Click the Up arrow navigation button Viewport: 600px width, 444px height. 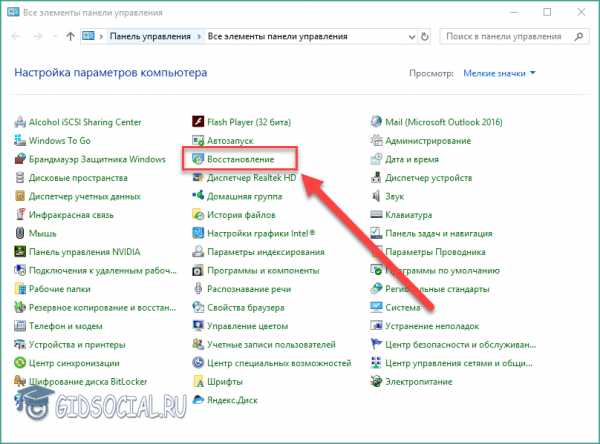click(70, 37)
